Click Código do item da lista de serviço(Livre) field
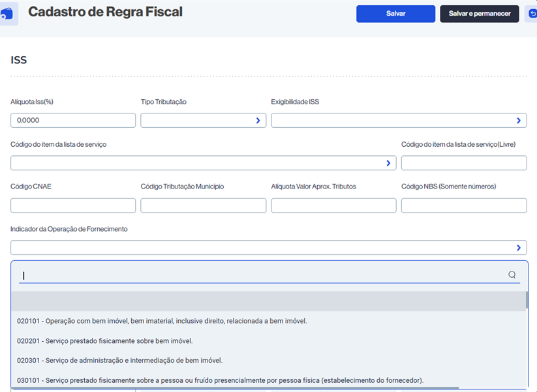Viewport: 537px width, 392px height. 463,163
